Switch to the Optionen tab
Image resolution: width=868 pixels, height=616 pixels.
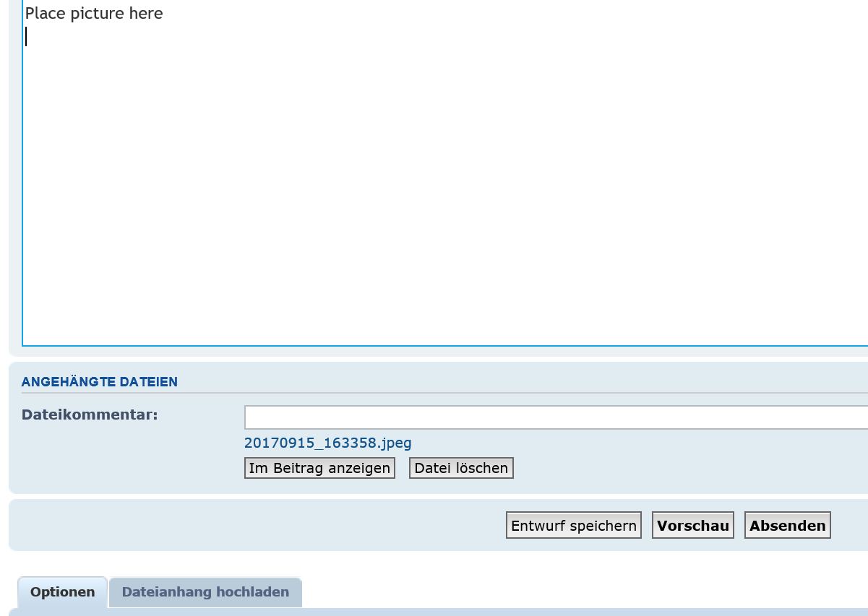pyautogui.click(x=63, y=592)
